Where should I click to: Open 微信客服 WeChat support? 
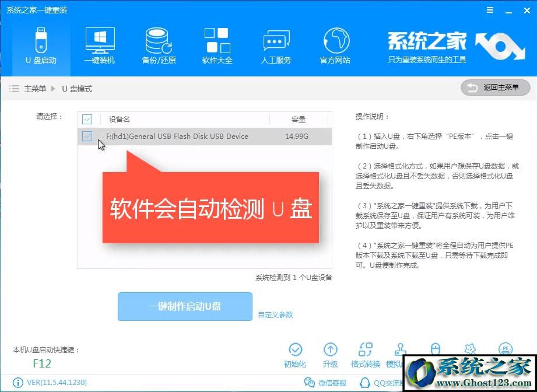(325, 383)
